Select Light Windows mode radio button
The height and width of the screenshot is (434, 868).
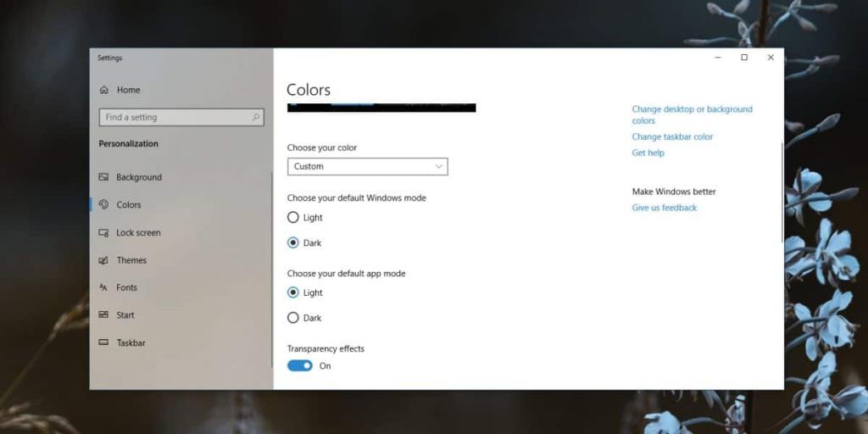[292, 218]
